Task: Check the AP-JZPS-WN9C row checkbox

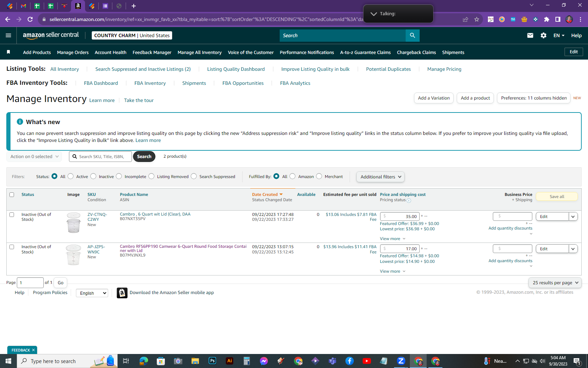Action: [12, 247]
